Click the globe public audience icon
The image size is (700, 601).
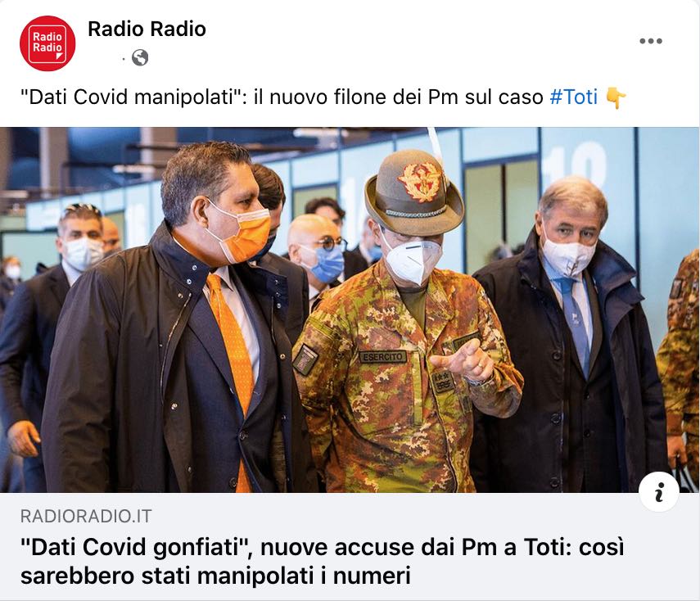(x=140, y=57)
